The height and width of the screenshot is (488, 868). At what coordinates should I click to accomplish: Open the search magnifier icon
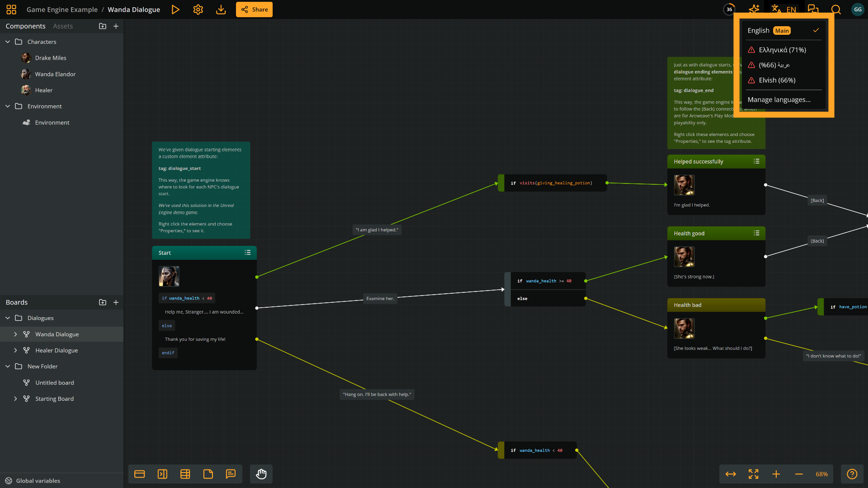836,9
